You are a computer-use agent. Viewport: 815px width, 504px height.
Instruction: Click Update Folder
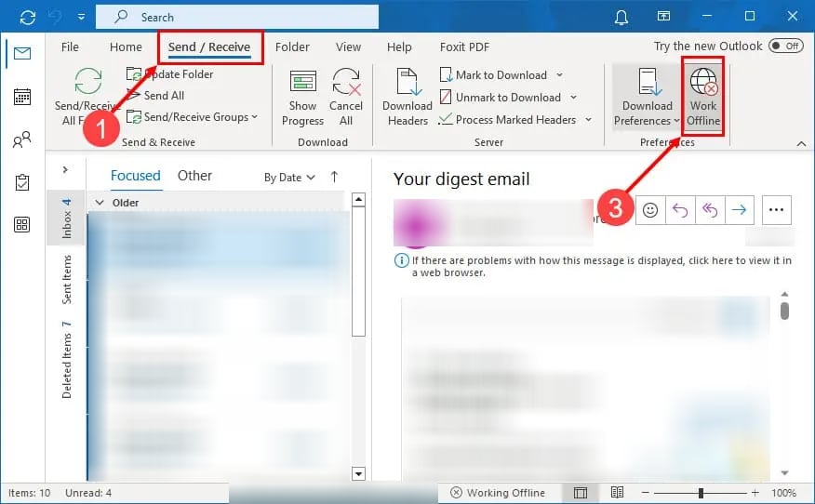tap(170, 74)
